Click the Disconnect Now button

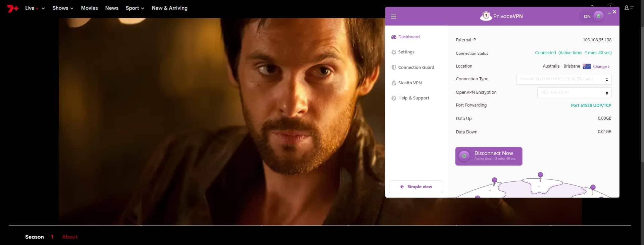click(489, 156)
